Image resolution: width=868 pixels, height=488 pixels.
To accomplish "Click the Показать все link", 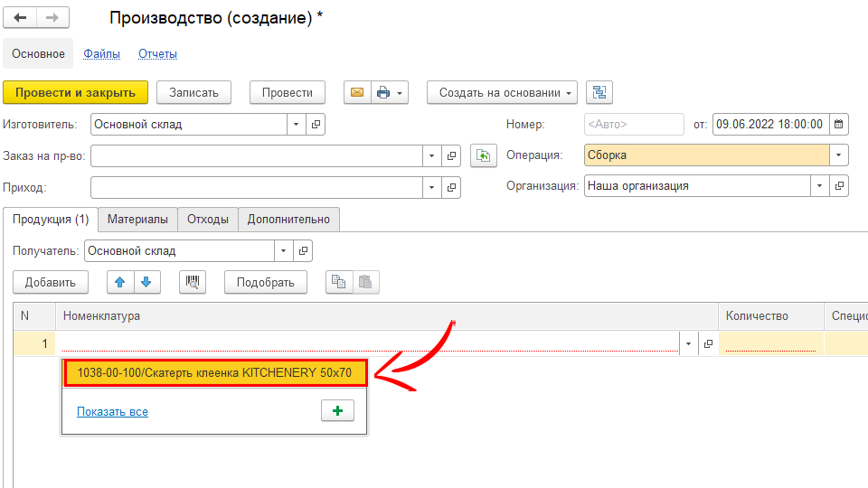I will pos(112,412).
